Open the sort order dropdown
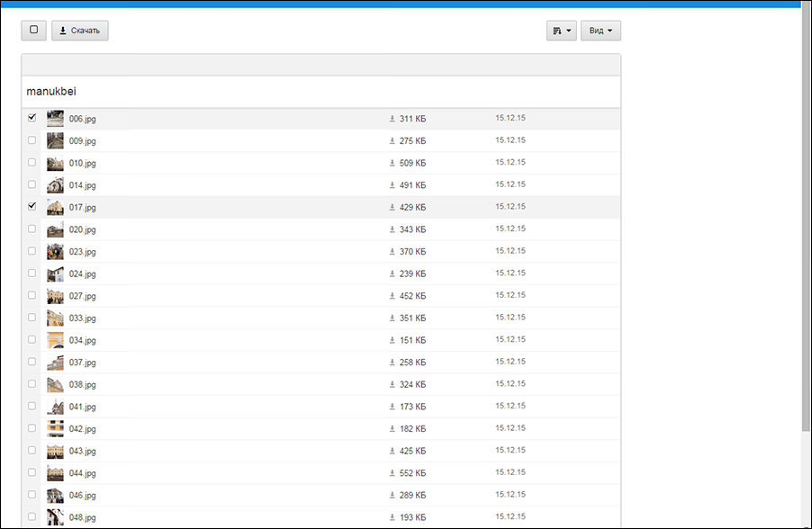The width and height of the screenshot is (812, 529). (561, 31)
